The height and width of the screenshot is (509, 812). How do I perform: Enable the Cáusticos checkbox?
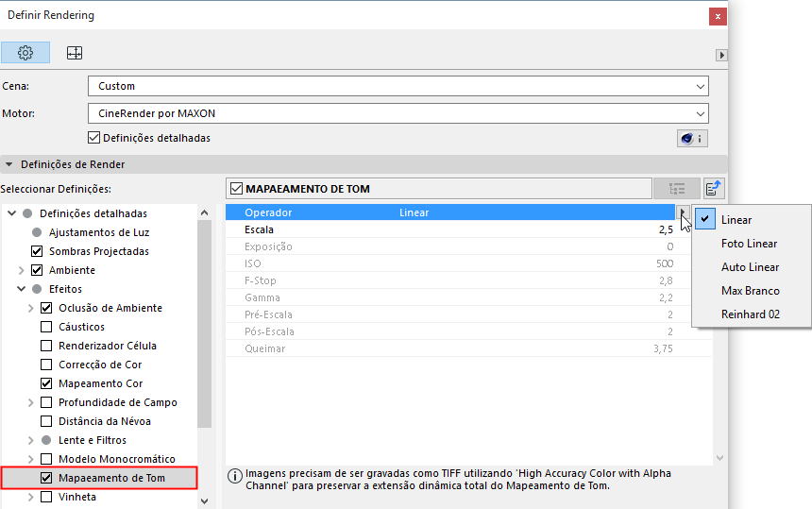46,327
